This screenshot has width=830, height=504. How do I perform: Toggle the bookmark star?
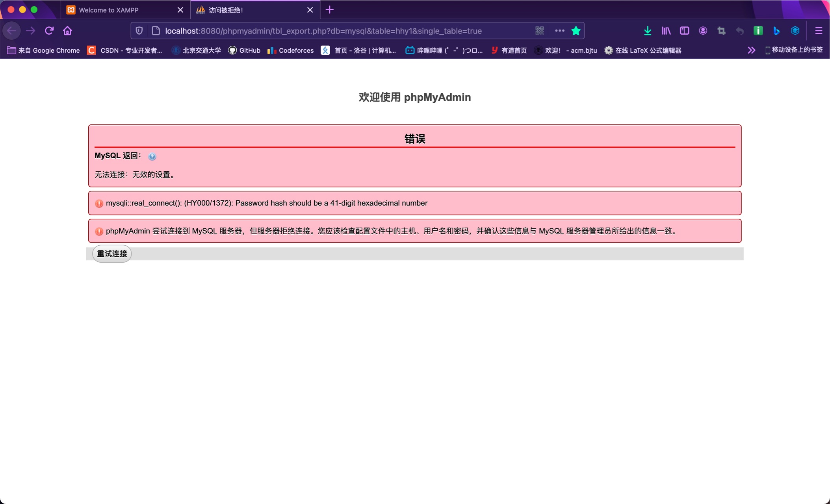click(x=576, y=31)
